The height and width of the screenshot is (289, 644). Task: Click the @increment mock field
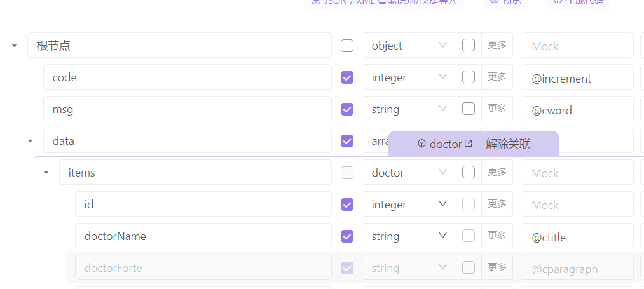[x=577, y=78]
